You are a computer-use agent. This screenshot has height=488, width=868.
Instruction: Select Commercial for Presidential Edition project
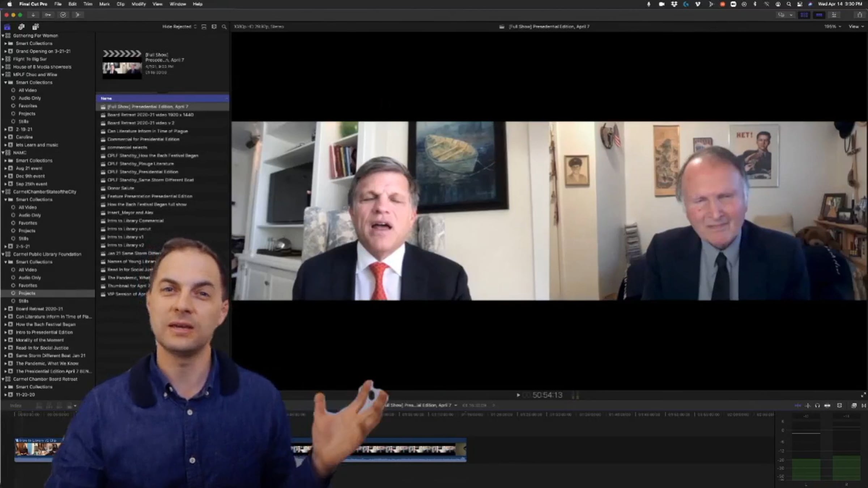coord(143,139)
